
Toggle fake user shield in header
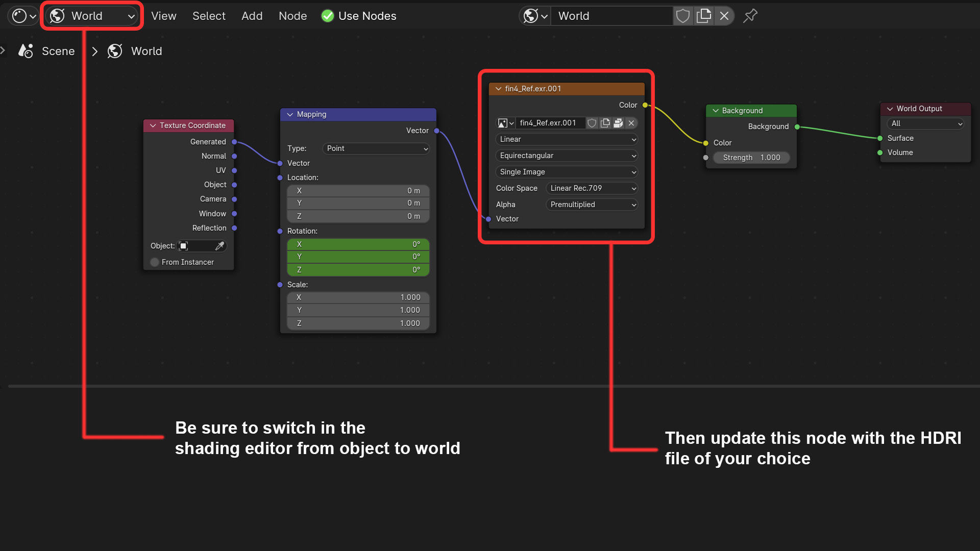[682, 16]
